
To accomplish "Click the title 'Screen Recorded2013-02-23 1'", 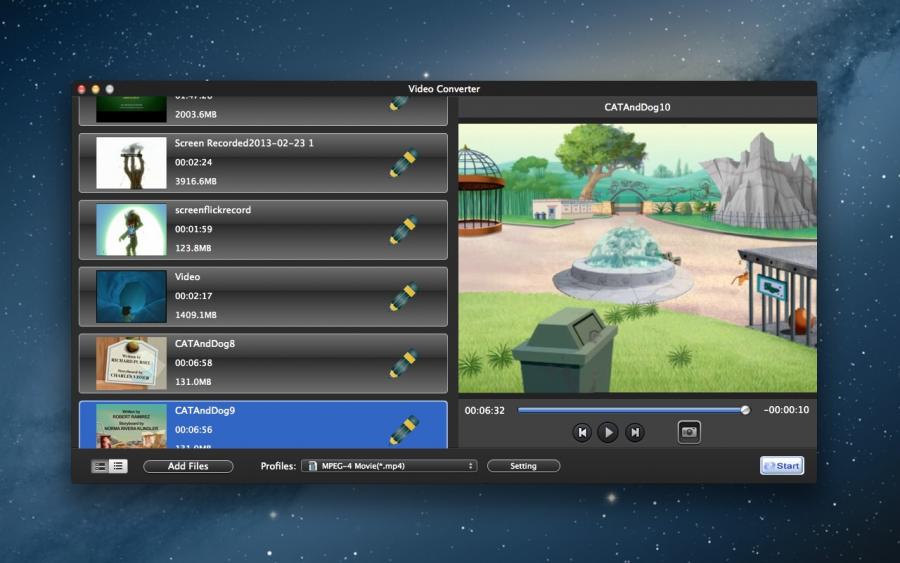I will point(244,143).
